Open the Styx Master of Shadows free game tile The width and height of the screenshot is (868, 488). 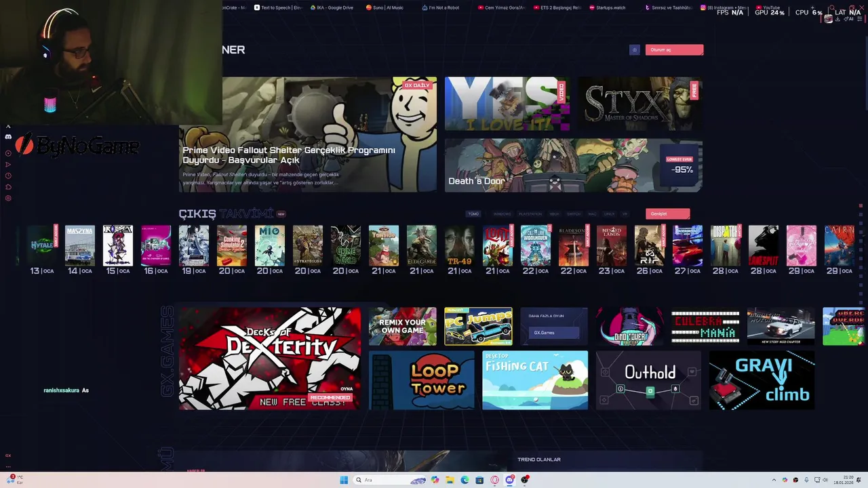click(x=640, y=104)
